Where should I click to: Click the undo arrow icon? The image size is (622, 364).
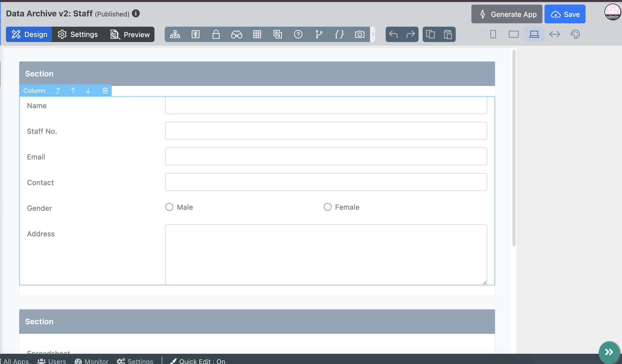click(x=393, y=34)
